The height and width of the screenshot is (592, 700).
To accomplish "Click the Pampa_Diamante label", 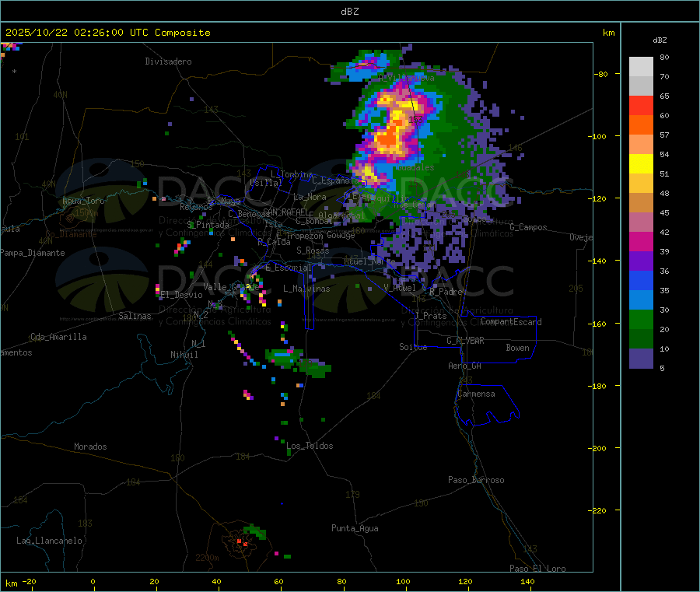I will pyautogui.click(x=33, y=253).
